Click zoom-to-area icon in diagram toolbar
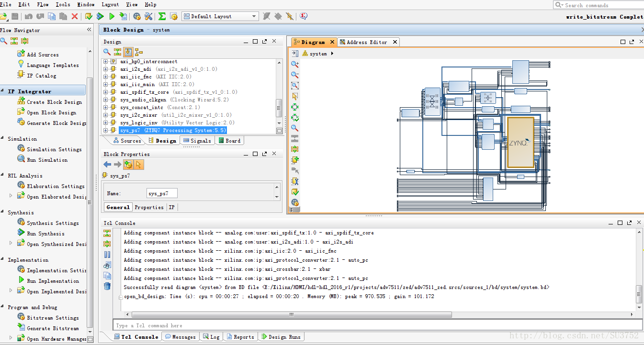The width and height of the screenshot is (644, 345). pyautogui.click(x=295, y=85)
